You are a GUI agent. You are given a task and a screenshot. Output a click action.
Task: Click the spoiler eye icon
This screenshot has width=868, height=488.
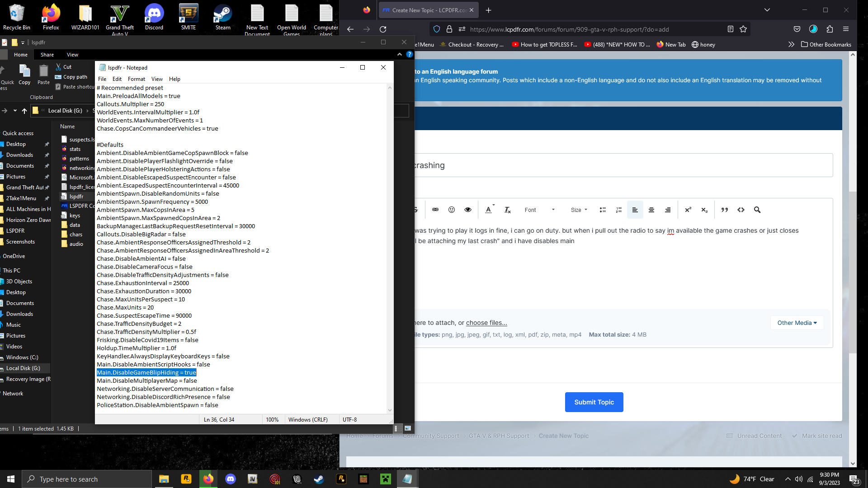[x=468, y=210]
